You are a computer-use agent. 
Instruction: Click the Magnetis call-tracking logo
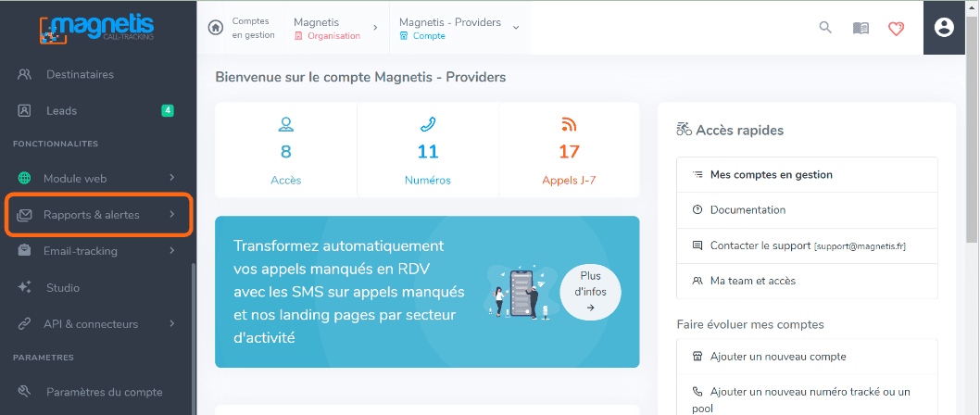(x=96, y=29)
